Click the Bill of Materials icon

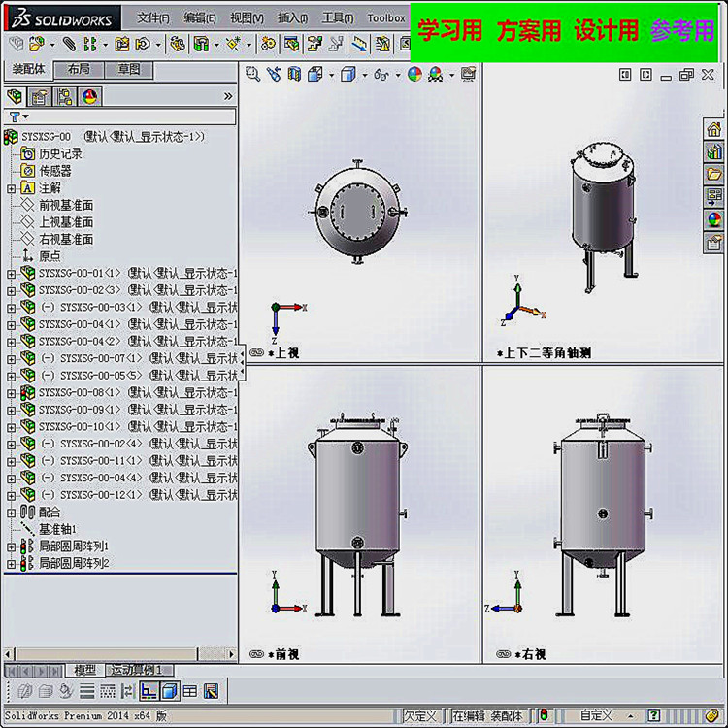pos(291,44)
